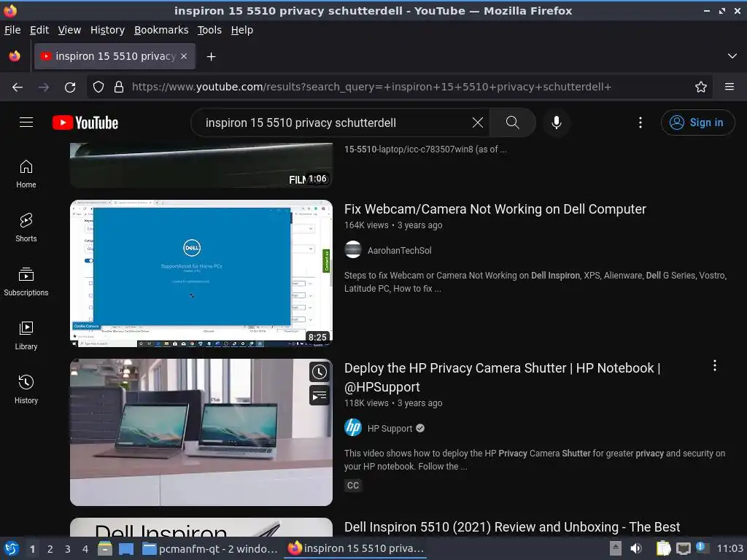Close the inspiron 15 5510 tab
This screenshot has height=560, width=747.
pyautogui.click(x=184, y=56)
